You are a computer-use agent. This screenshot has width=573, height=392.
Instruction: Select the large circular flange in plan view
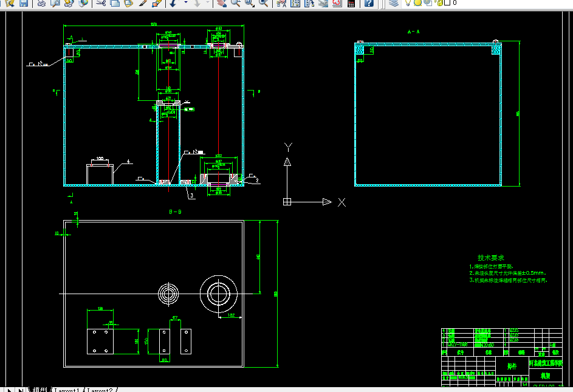tap(219, 294)
